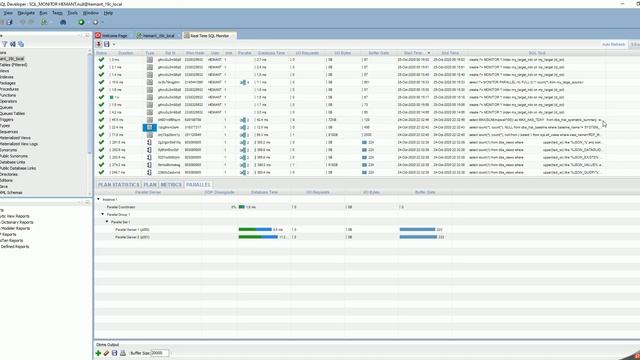The height and width of the screenshot is (360, 640).
Task: Click the main toolbar Forward arrow
Action: (31, 22)
